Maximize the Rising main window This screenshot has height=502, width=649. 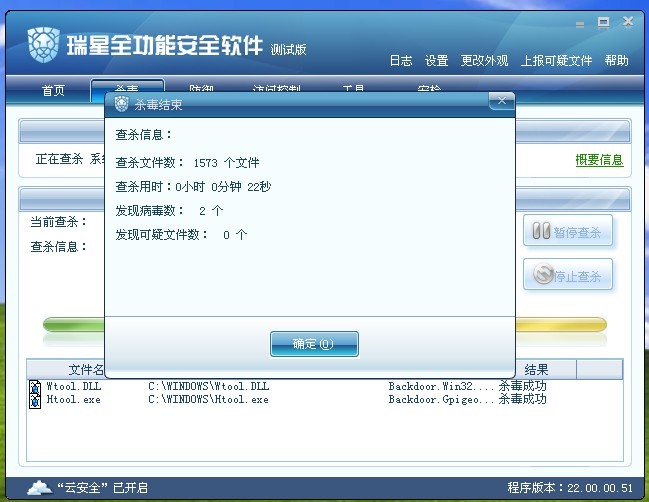click(603, 23)
